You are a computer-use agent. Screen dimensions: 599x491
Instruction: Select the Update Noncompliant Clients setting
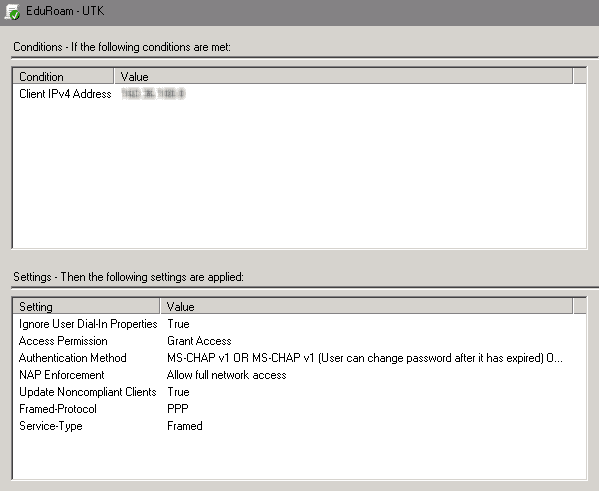(x=88, y=392)
